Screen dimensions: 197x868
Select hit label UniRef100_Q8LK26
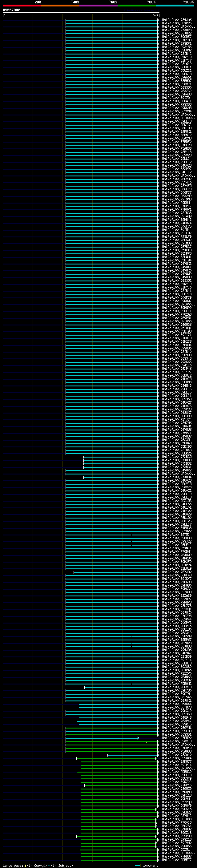177,453
